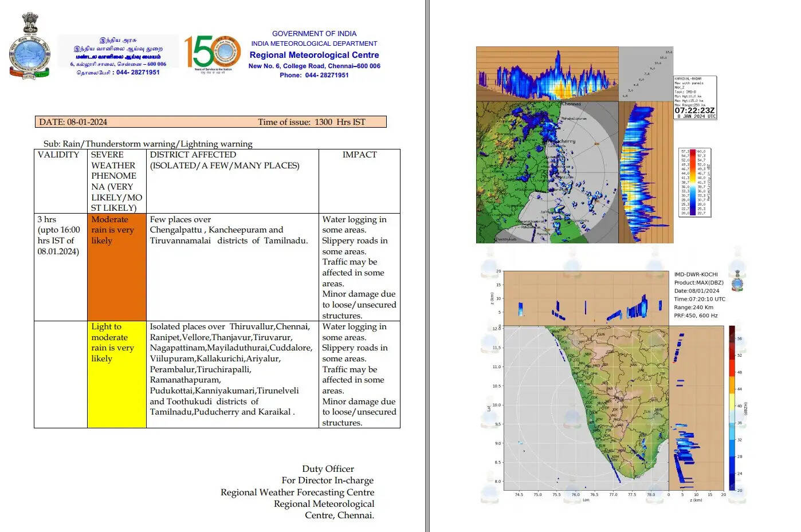Click the 'DISTRICT AFFECTED' column header
The image size is (801, 532).
[193, 155]
